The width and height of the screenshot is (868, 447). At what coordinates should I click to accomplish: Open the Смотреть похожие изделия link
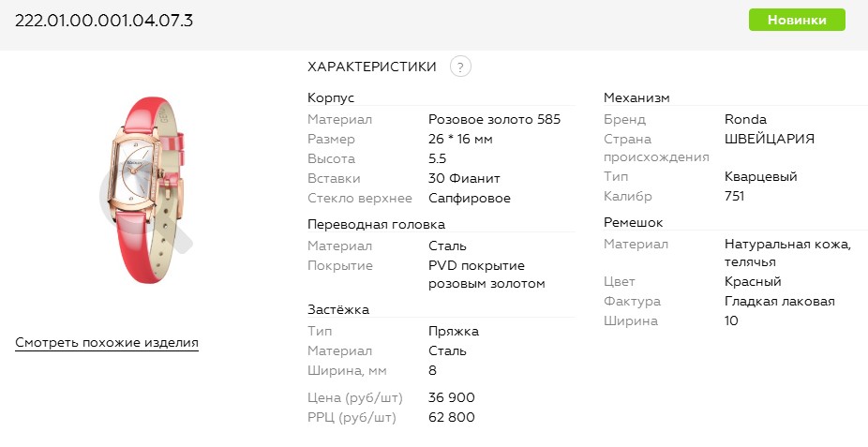coord(107,343)
